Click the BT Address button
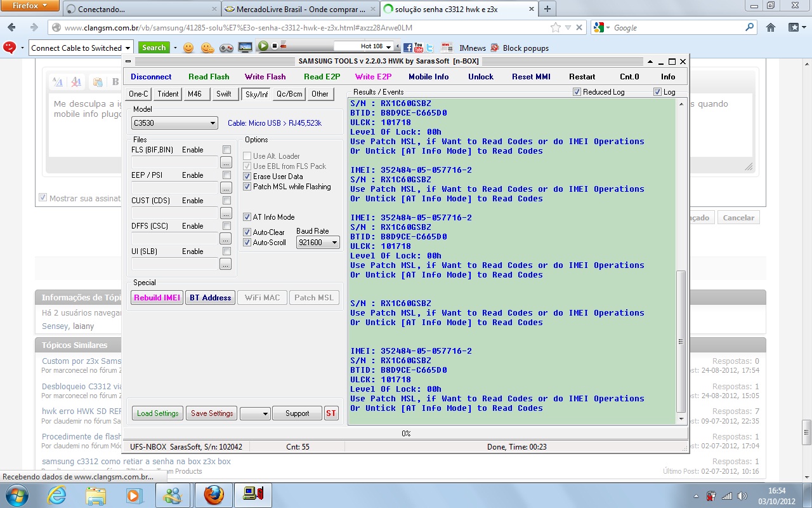Image resolution: width=812 pixels, height=508 pixels. point(210,298)
